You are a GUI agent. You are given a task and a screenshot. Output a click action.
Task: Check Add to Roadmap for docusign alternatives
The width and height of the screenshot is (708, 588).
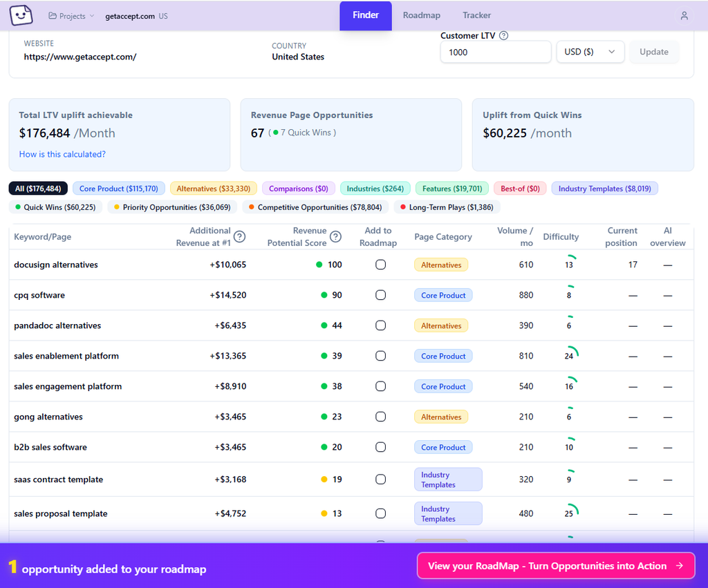pos(381,265)
